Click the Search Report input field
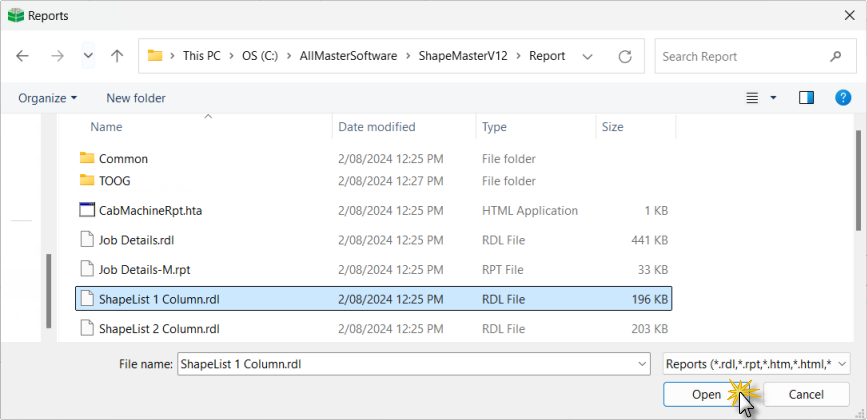The width and height of the screenshot is (867, 420). (x=740, y=56)
